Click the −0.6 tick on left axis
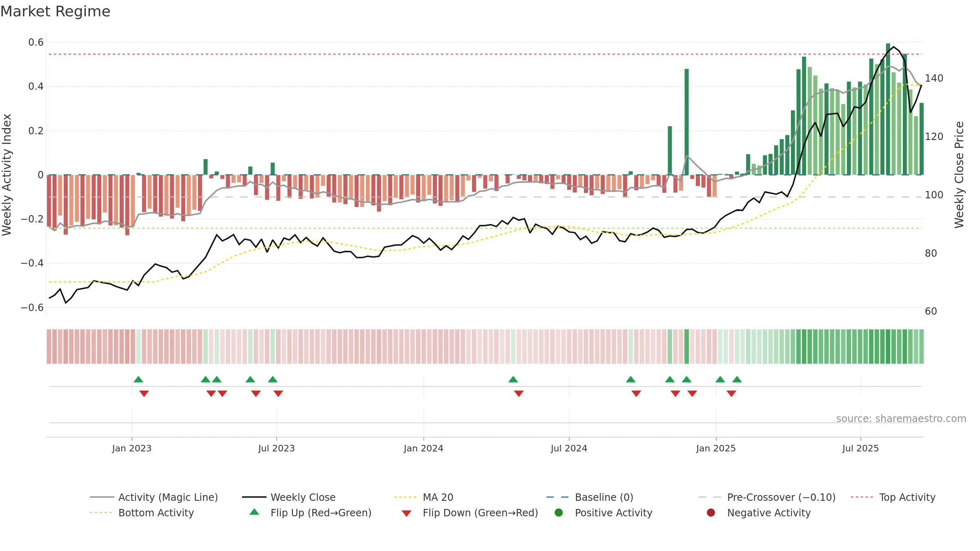 pos(32,308)
